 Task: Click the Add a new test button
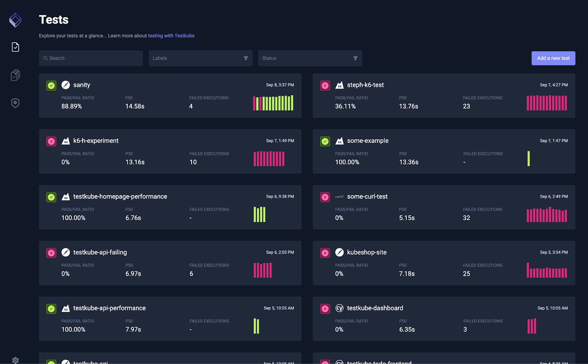pyautogui.click(x=553, y=58)
